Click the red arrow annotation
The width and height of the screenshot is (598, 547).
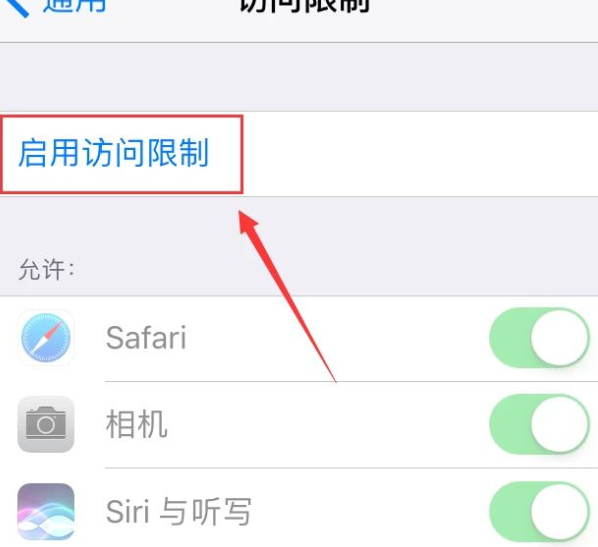[x=287, y=296]
